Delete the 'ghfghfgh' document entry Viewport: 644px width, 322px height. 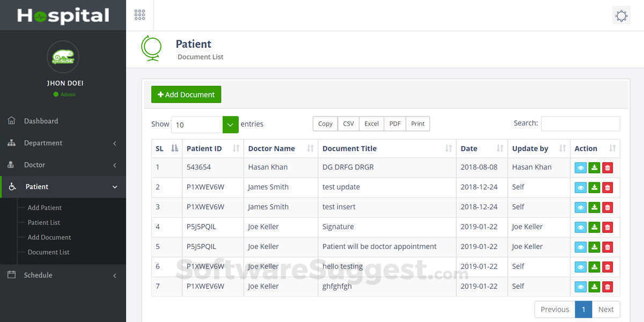[608, 287]
